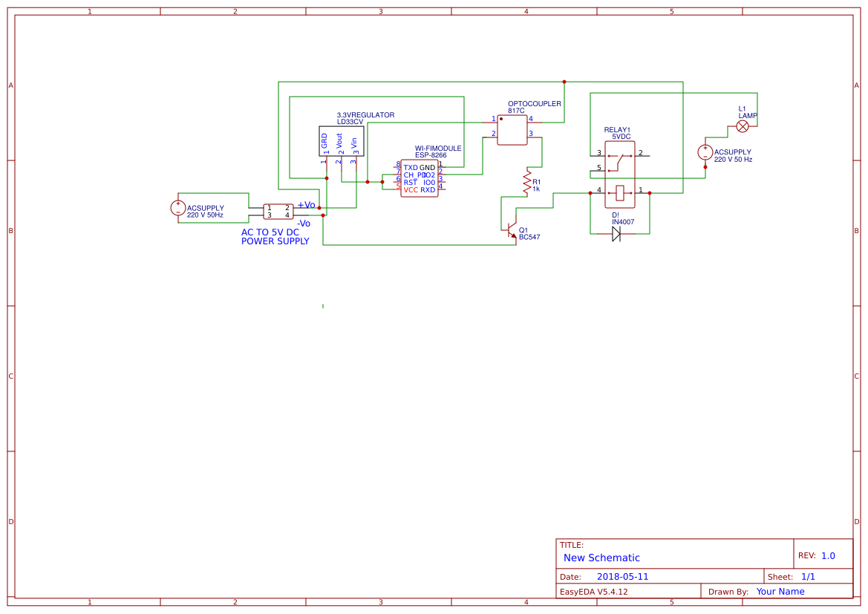Select the L1 lamp symbol
Screen dimensions: 868x614
(742, 126)
